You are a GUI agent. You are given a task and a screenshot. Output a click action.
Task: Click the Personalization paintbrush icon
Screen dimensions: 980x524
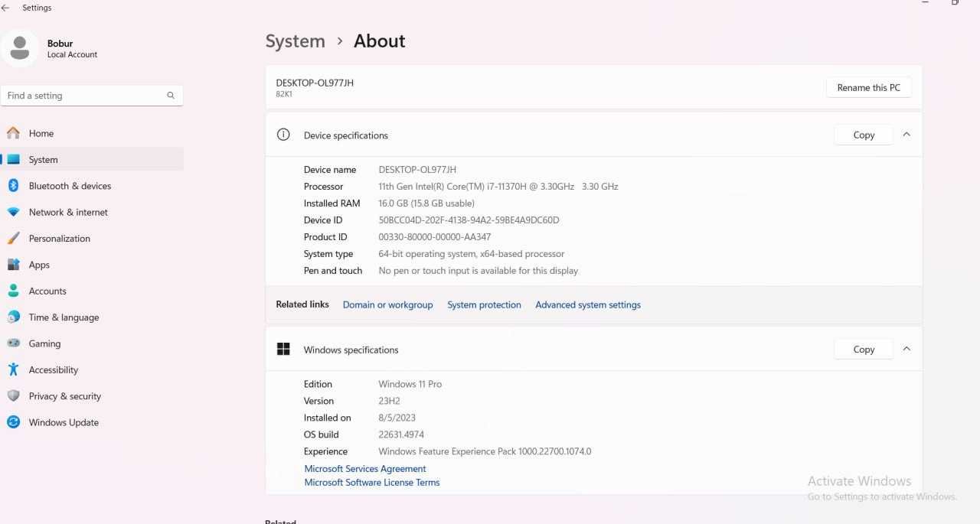coord(13,238)
